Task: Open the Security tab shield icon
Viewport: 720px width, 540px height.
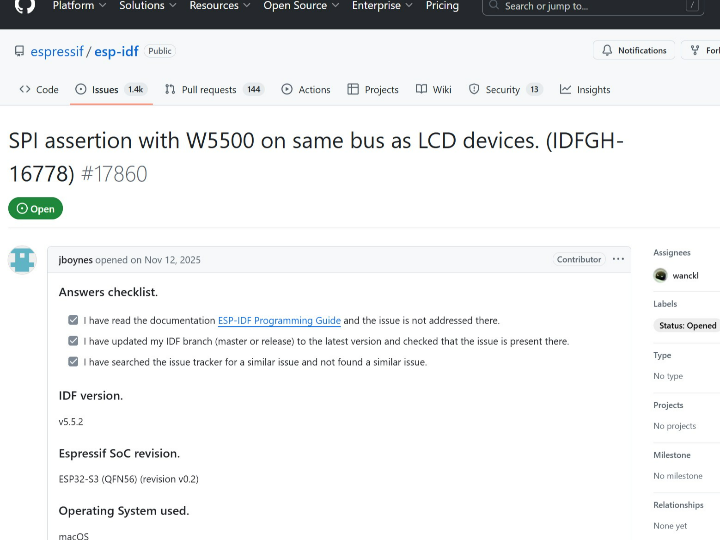Action: (x=474, y=89)
